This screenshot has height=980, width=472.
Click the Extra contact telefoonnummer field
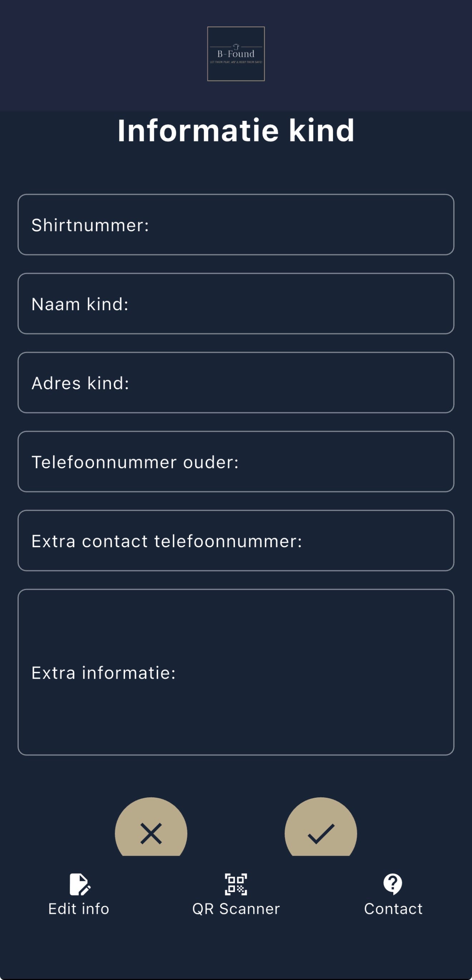click(x=236, y=541)
